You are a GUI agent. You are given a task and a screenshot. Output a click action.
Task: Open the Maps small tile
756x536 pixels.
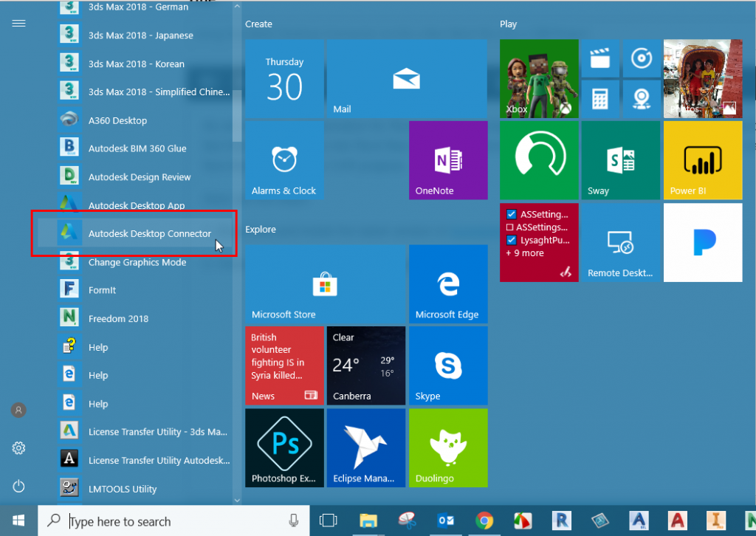coord(642,99)
